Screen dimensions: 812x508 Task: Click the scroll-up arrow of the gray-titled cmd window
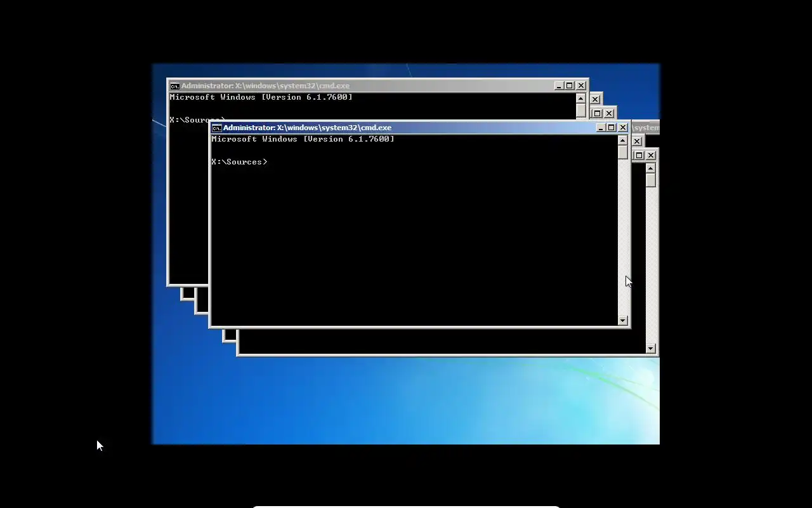pyautogui.click(x=581, y=98)
